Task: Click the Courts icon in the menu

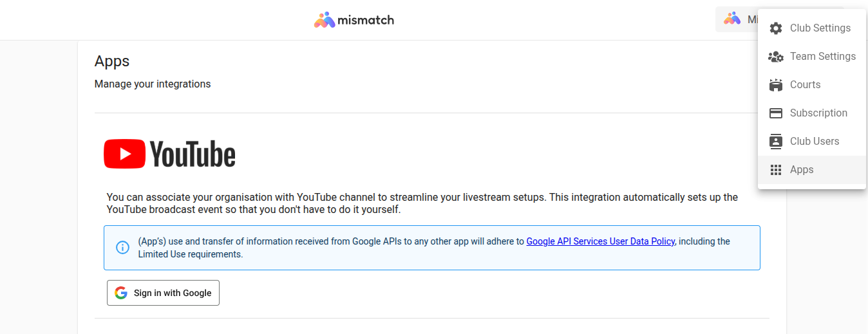Action: pyautogui.click(x=776, y=85)
